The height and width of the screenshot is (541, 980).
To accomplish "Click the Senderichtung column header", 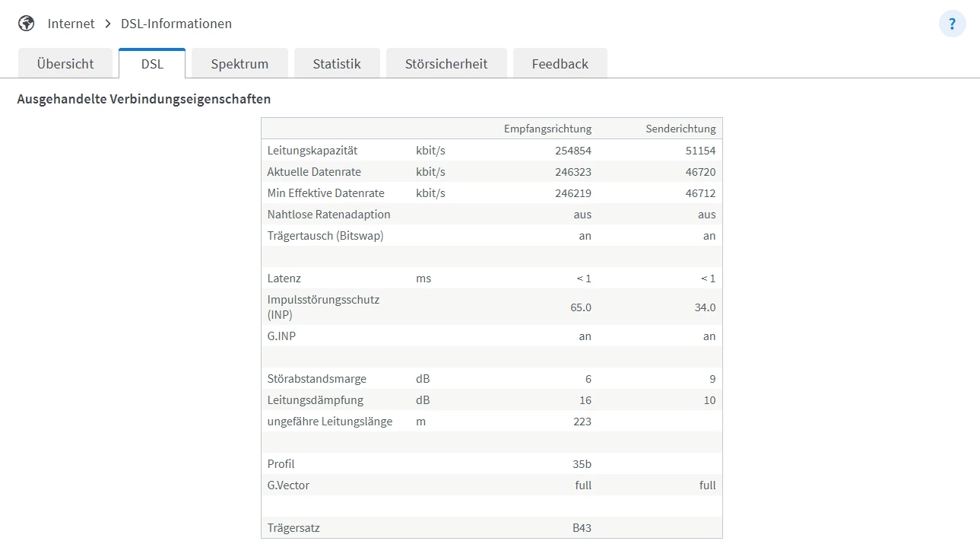I will pyautogui.click(x=680, y=129).
